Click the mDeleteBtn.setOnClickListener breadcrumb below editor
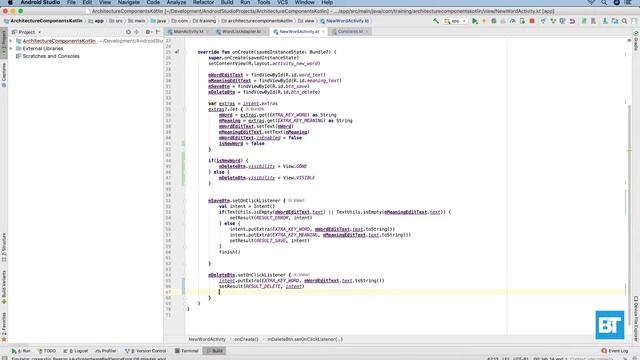This screenshot has height=360, width=640. [x=305, y=340]
